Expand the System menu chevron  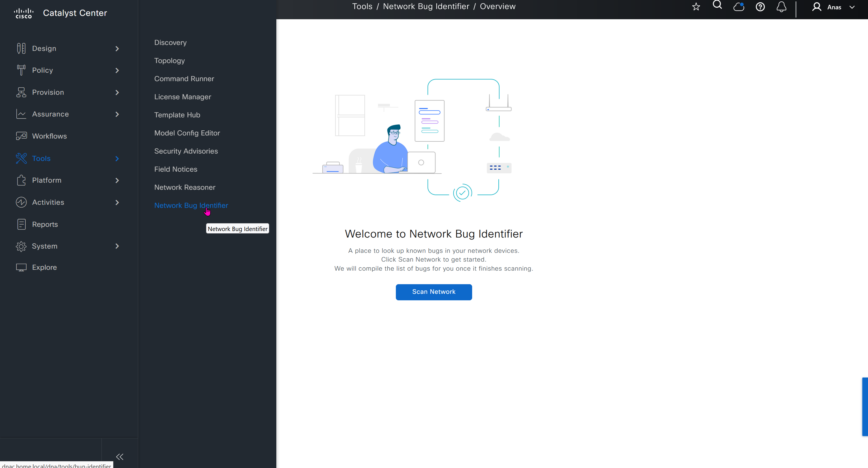click(x=117, y=246)
